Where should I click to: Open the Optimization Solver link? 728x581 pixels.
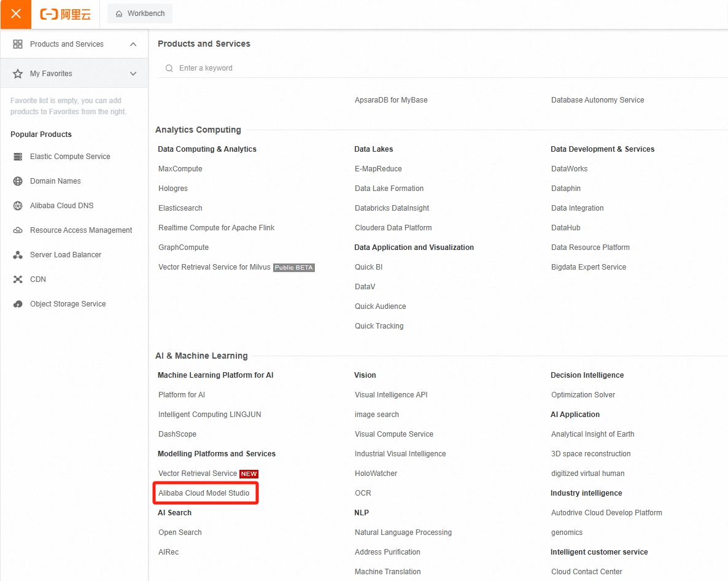(x=583, y=395)
